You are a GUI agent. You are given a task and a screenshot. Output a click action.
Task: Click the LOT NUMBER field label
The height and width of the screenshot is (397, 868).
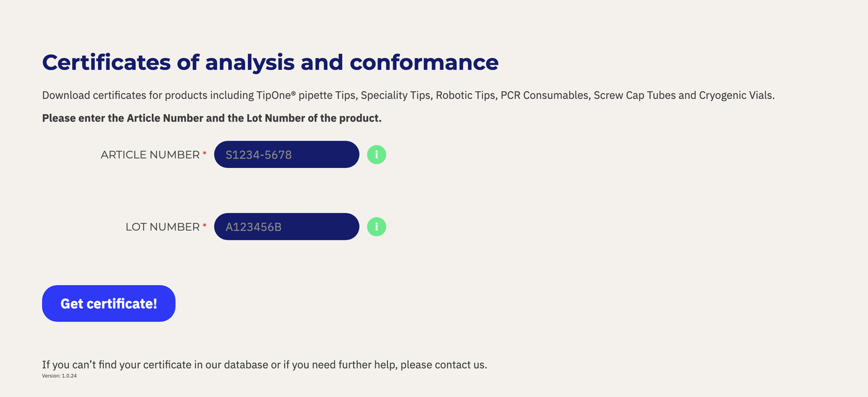coord(162,227)
